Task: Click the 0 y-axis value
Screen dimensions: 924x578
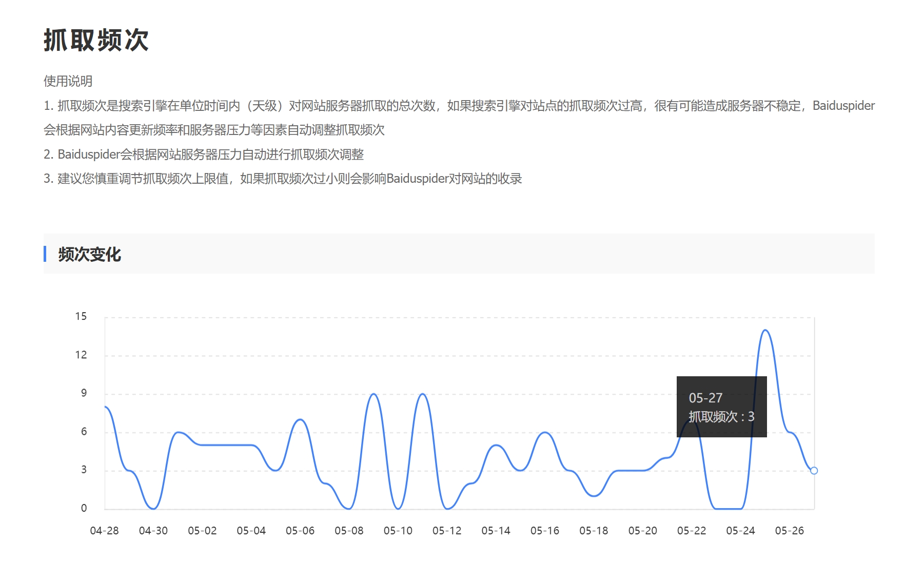Action: click(x=84, y=508)
